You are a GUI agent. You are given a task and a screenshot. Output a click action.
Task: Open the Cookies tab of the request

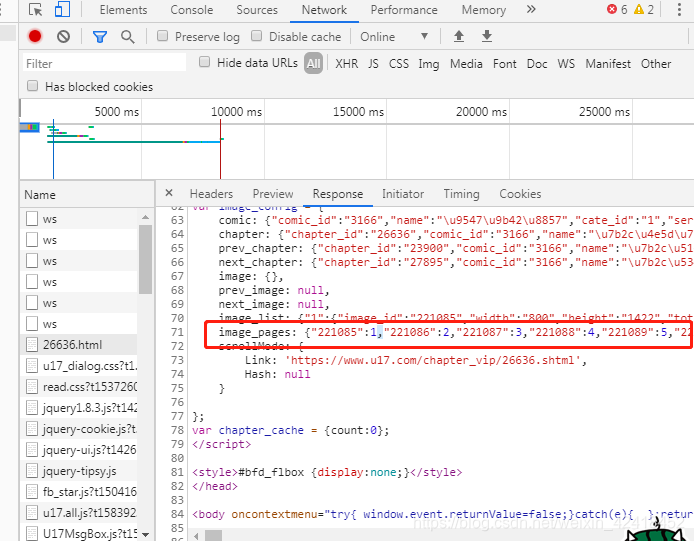click(x=520, y=194)
